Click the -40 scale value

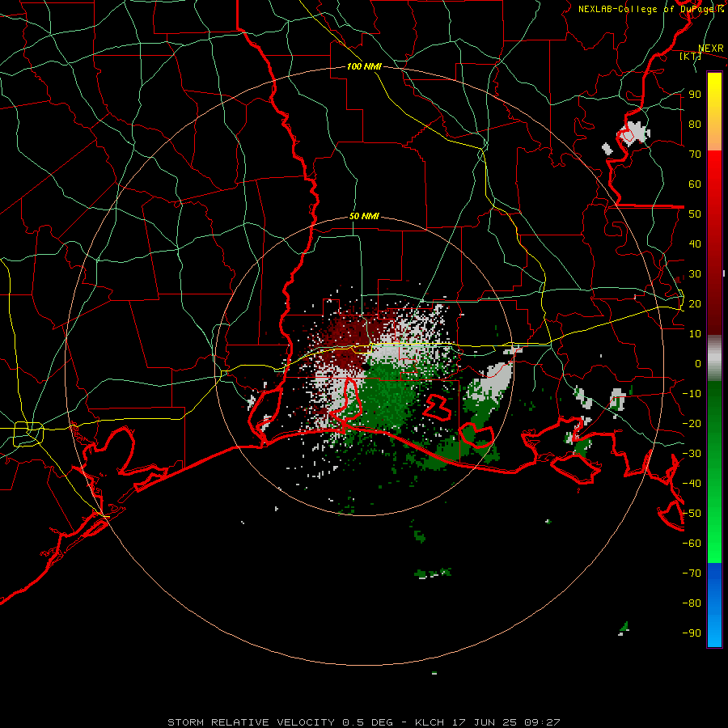692,484
